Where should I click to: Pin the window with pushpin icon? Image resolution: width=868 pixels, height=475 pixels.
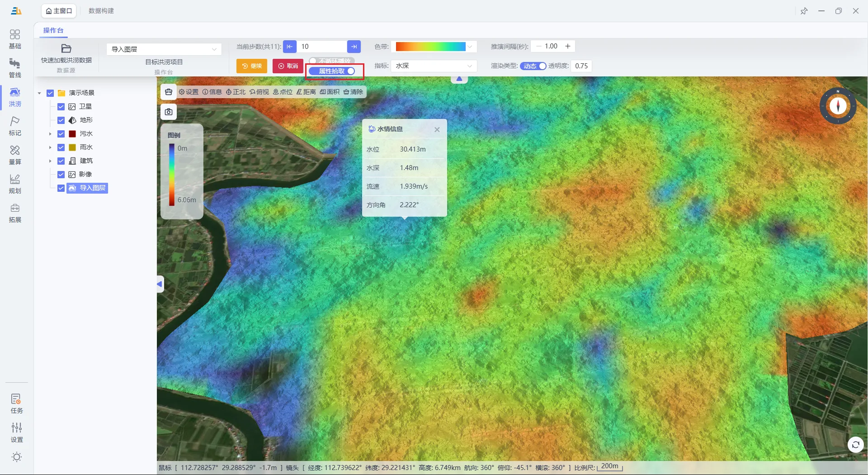pos(804,11)
